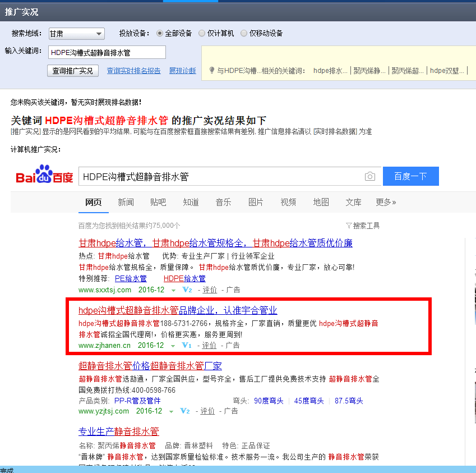Focus the 输入关键词 keyword input field
This screenshot has width=476, height=473.
(107, 52)
